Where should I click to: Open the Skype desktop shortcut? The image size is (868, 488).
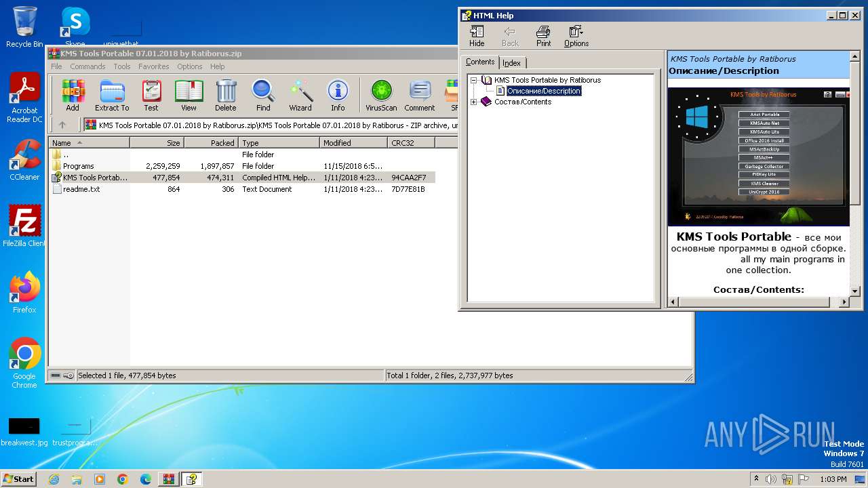(x=75, y=27)
